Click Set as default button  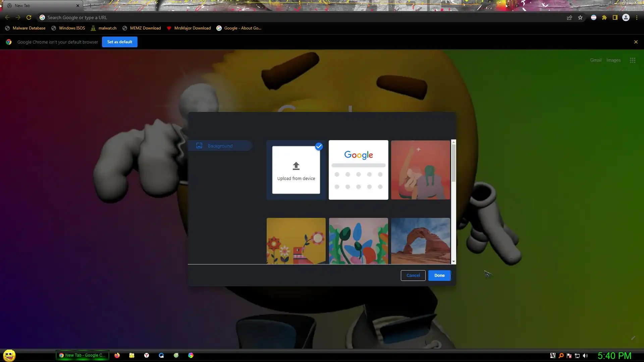[x=119, y=42]
